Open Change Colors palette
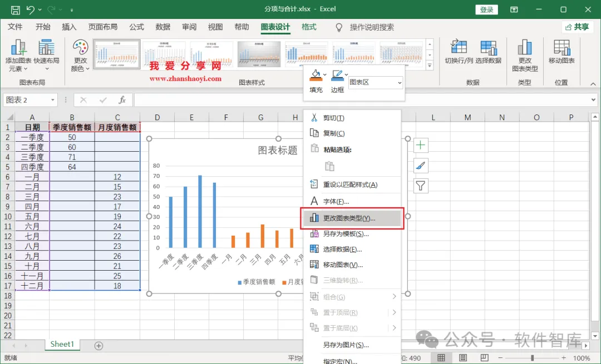 click(80, 56)
